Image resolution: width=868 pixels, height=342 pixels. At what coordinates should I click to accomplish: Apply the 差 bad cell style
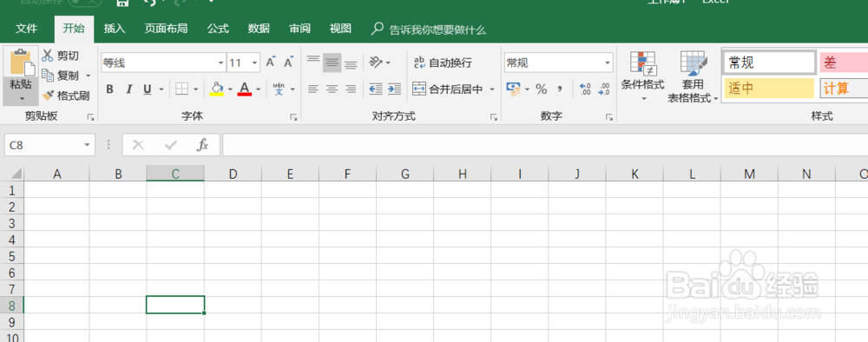point(844,62)
